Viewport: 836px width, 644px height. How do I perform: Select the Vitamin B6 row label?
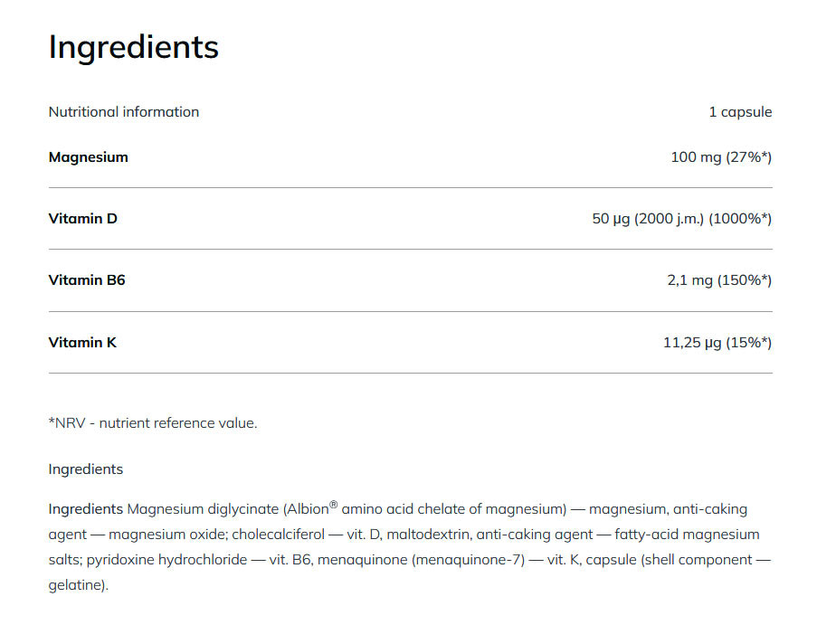click(86, 280)
